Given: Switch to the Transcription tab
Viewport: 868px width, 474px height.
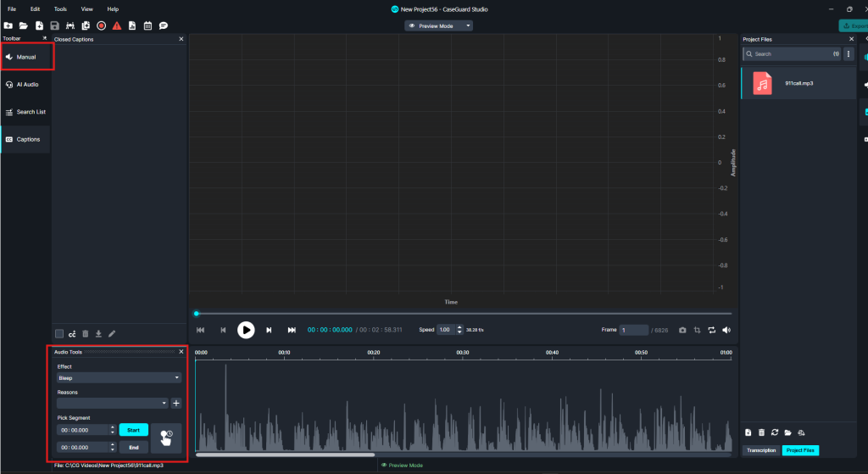Looking at the screenshot, I should pyautogui.click(x=760, y=450).
